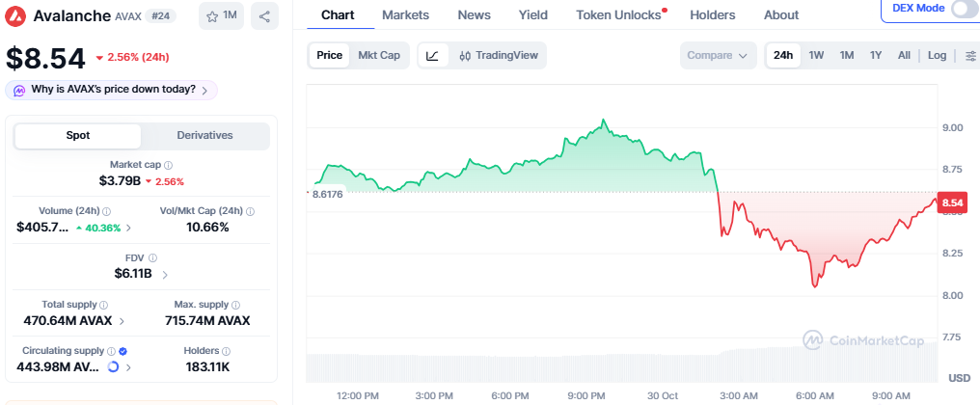Click the 9:00 PM time axis label

click(585, 395)
